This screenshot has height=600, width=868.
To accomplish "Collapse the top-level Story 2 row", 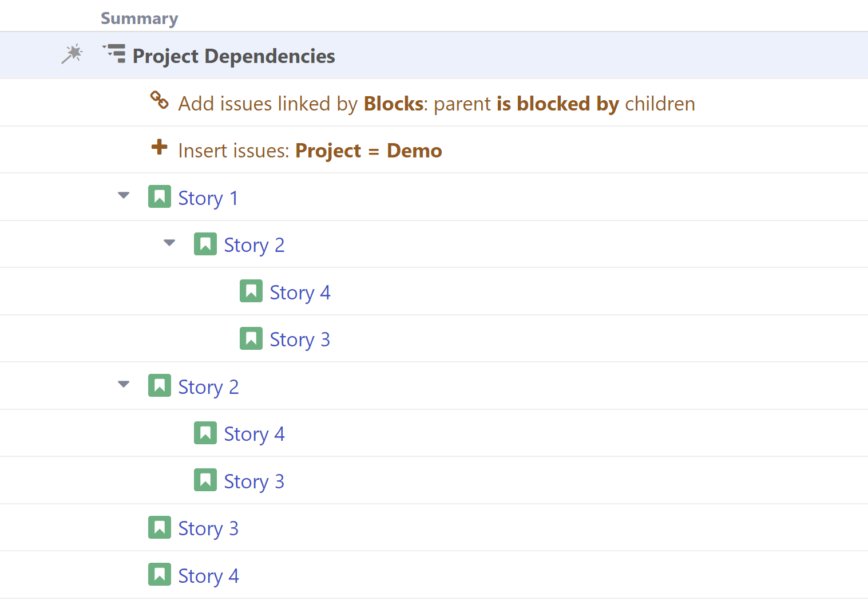I will pos(124,384).
